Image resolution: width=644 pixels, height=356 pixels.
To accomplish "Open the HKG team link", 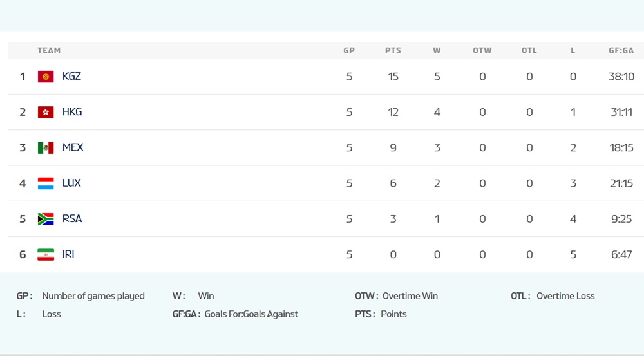I will (72, 111).
